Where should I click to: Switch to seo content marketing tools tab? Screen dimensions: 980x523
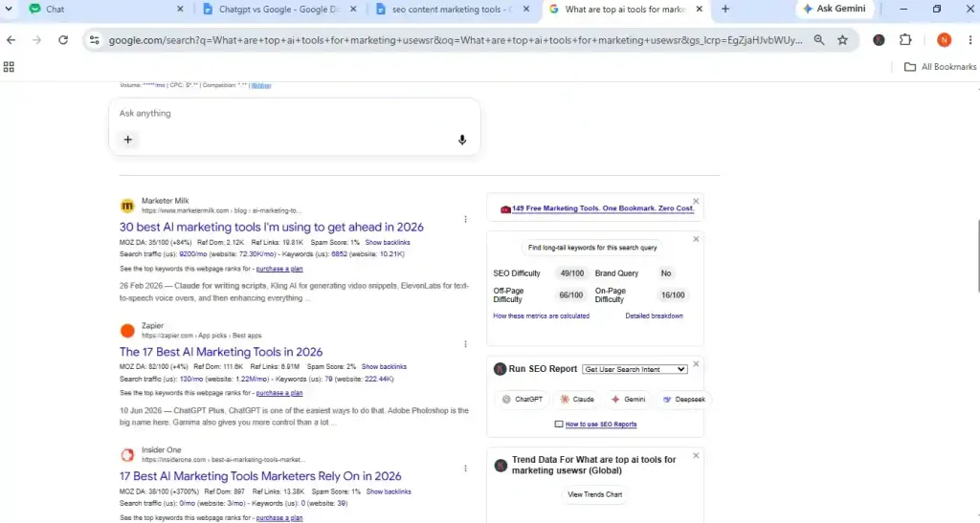click(453, 10)
